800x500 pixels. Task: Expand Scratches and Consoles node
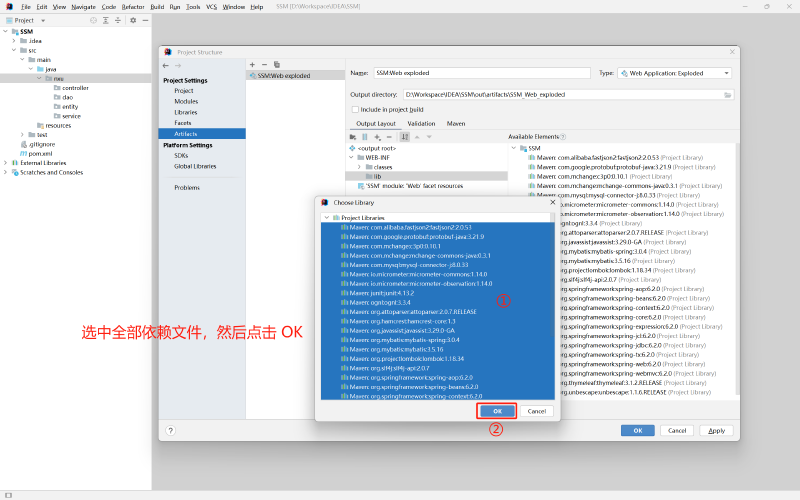[x=6, y=172]
